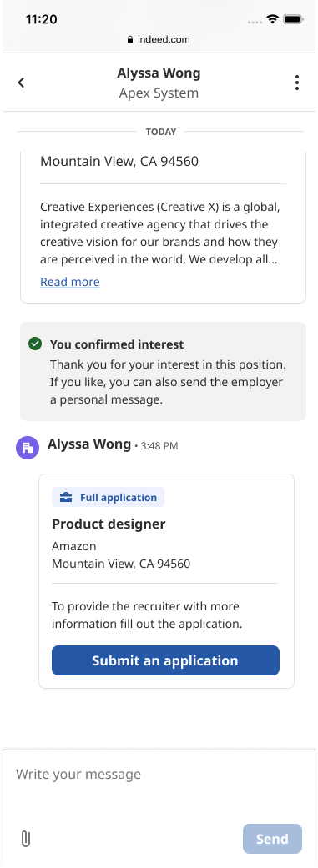The width and height of the screenshot is (318, 868).
Task: Expand job description via Read more
Action: (70, 282)
